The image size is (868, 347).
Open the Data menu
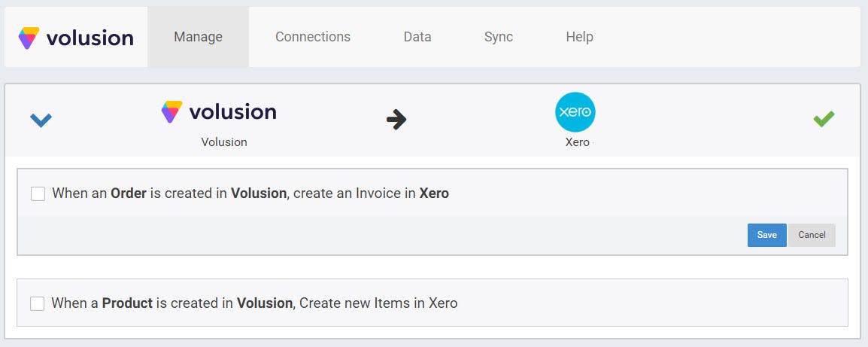click(x=417, y=37)
